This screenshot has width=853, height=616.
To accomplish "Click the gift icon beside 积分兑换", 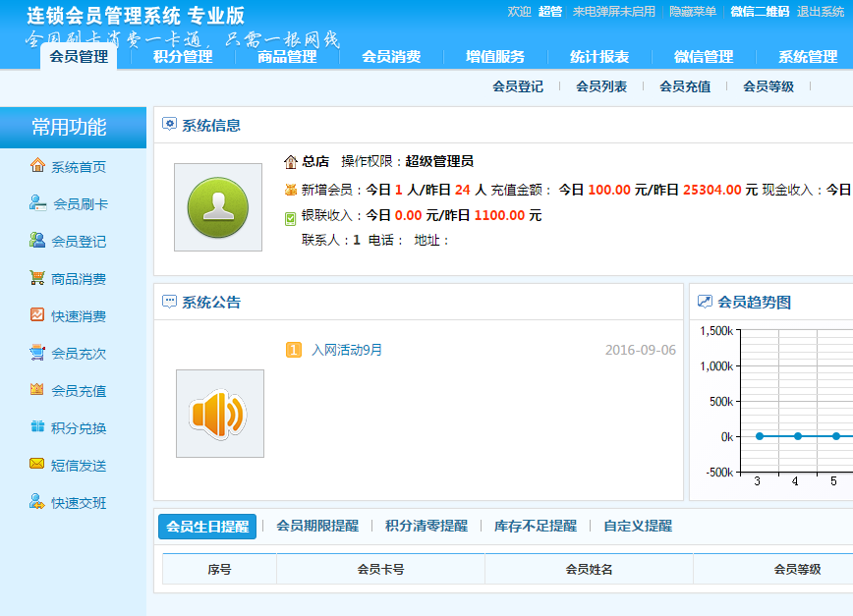I will [x=37, y=426].
